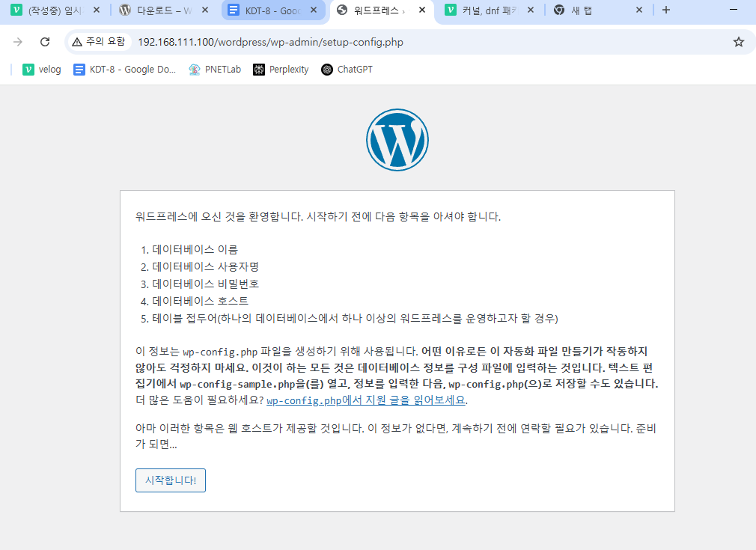Open the PNETLab bookmark

tap(215, 70)
